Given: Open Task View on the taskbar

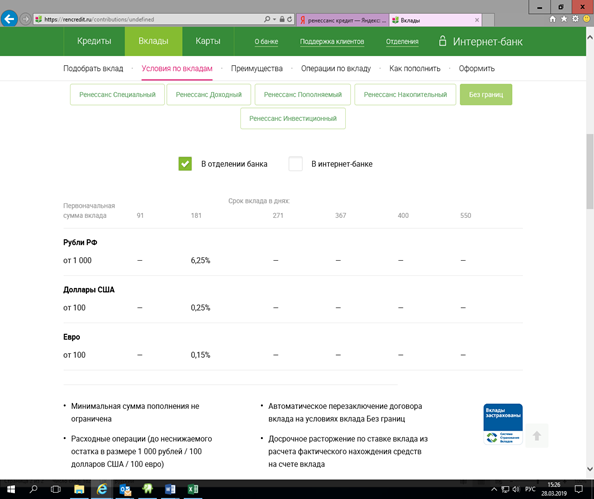Looking at the screenshot, I should (x=56, y=489).
